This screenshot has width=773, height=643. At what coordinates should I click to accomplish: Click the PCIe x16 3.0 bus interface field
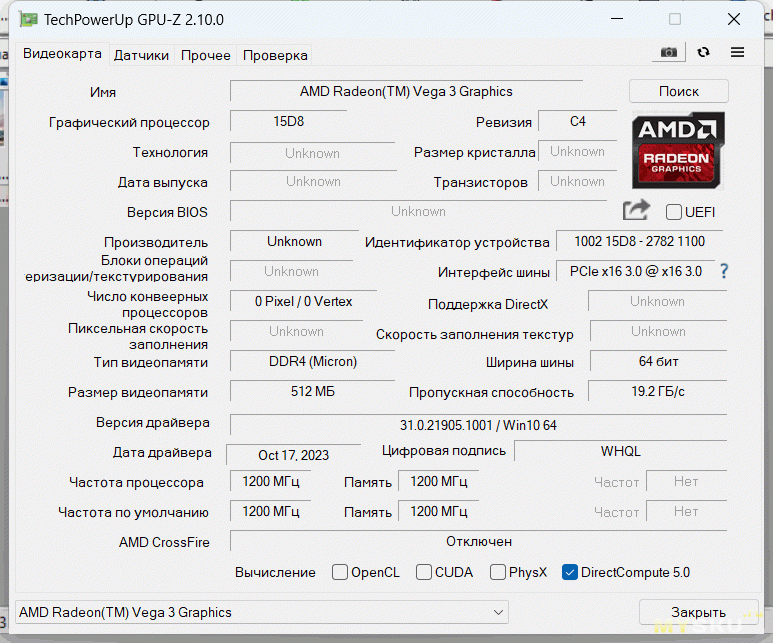point(635,271)
